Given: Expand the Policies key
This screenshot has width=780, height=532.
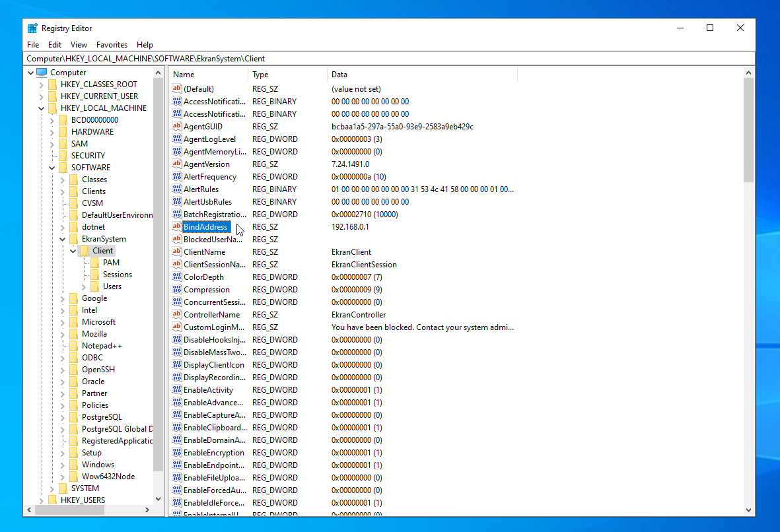Looking at the screenshot, I should point(63,406).
